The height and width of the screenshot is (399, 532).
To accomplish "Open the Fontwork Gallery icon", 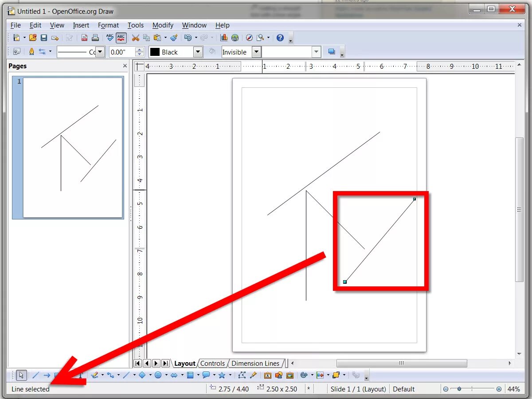I will pos(268,375).
